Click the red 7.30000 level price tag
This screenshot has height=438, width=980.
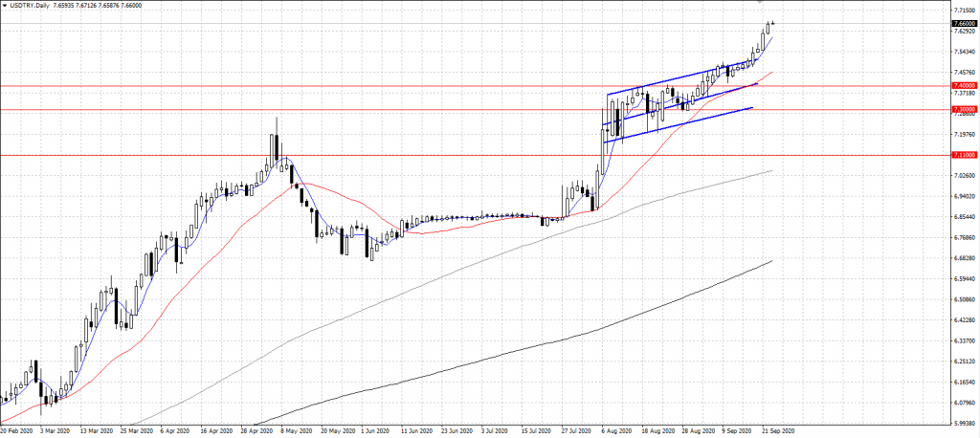tap(963, 109)
